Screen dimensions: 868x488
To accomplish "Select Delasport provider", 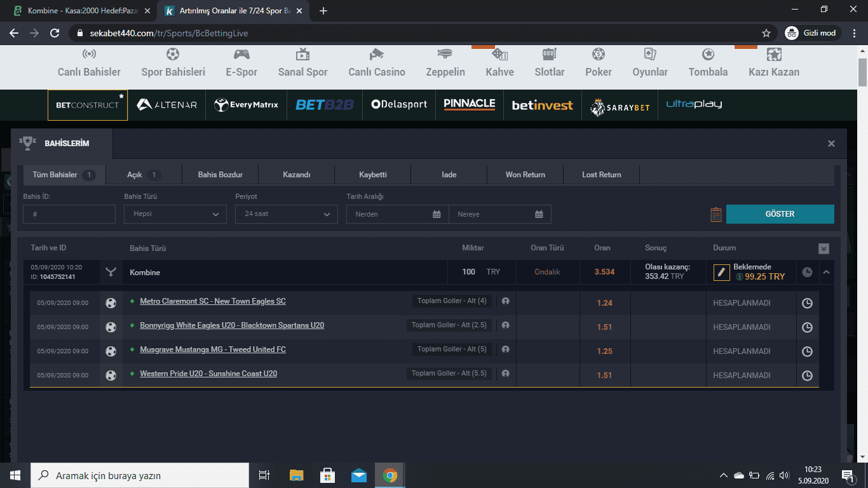I will click(399, 105).
